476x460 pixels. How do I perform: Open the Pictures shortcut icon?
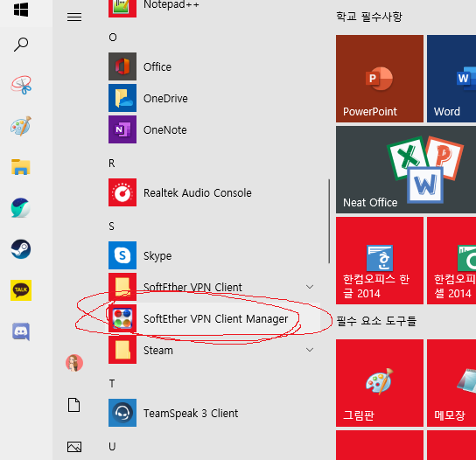74,447
